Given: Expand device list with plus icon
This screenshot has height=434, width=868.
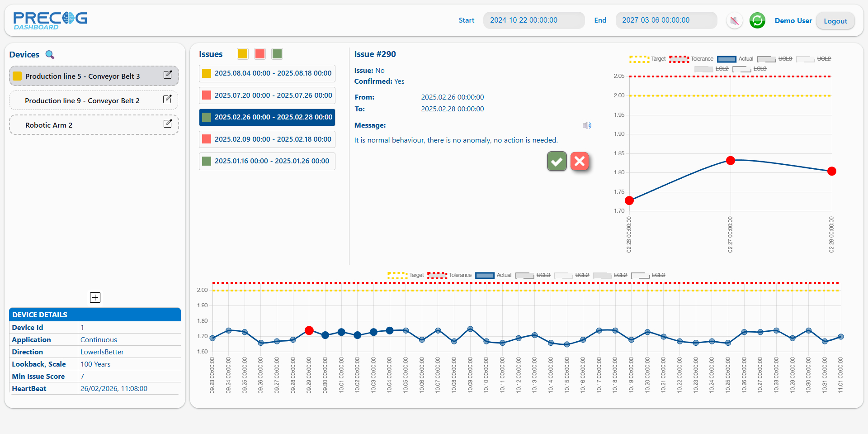Looking at the screenshot, I should pos(95,297).
